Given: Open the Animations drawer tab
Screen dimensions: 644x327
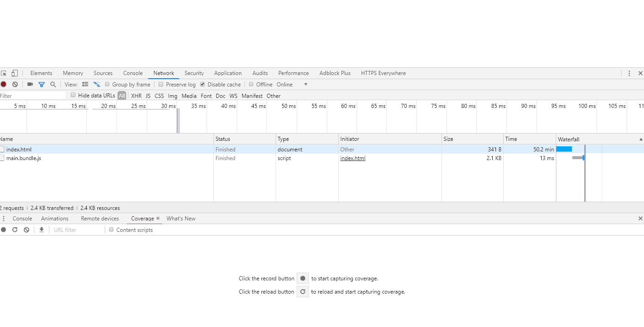Looking at the screenshot, I should (x=55, y=219).
